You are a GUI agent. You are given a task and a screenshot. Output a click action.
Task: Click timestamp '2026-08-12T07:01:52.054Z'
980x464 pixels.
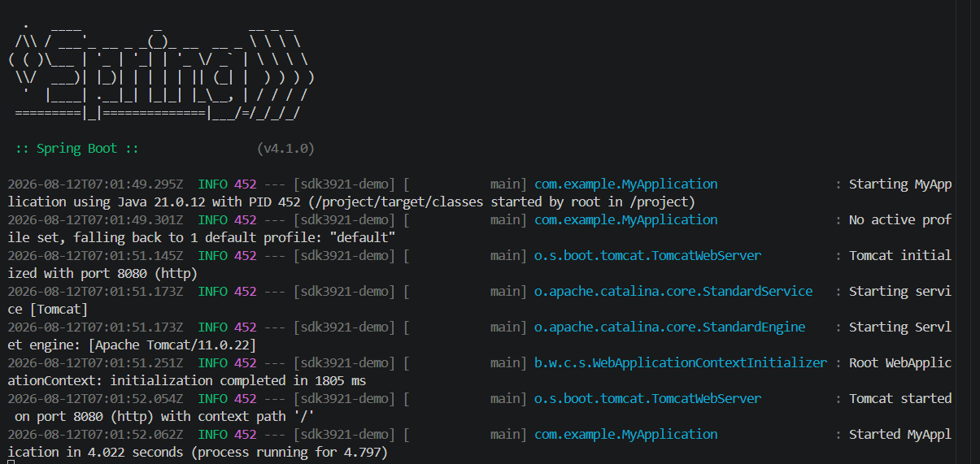pyautogui.click(x=95, y=399)
